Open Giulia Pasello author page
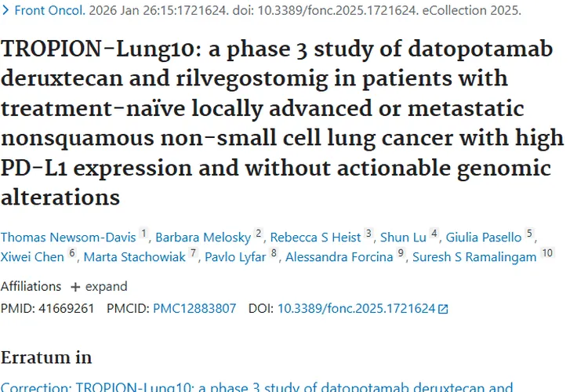588x392 pixels. [x=484, y=237]
